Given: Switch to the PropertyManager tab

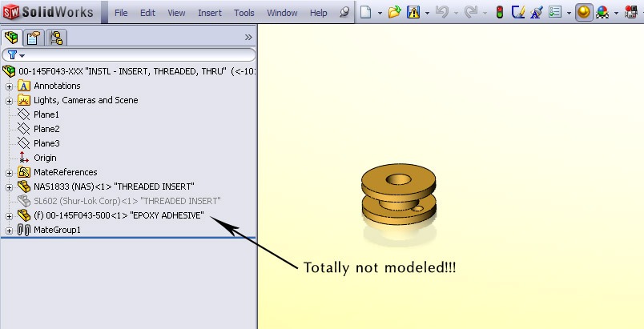Looking at the screenshot, I should tap(34, 38).
